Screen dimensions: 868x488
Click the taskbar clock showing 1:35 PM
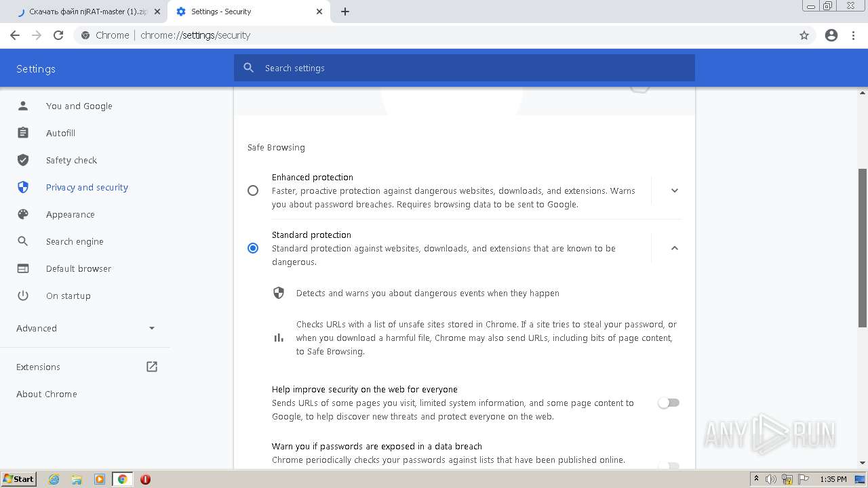coord(833,479)
